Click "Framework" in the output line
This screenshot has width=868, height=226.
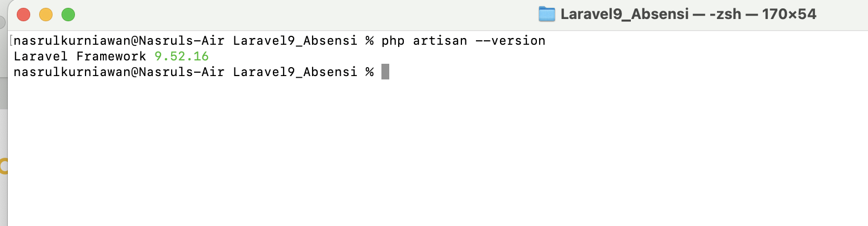(111, 57)
